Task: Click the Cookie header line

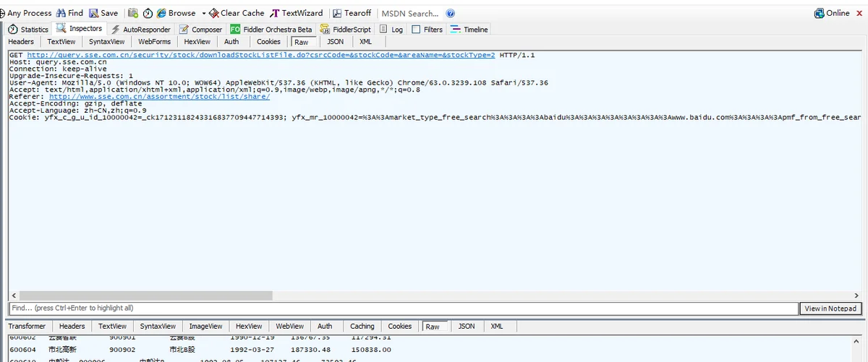Action: click(435, 117)
